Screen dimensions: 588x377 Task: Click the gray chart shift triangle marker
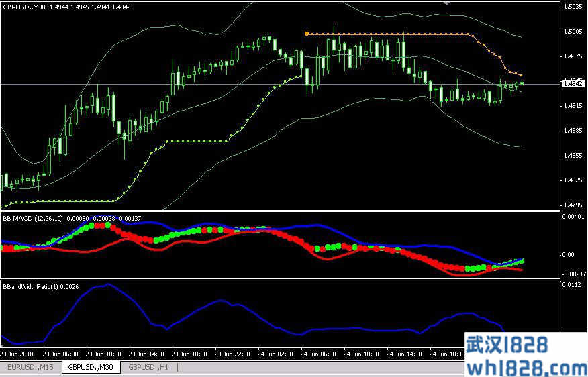click(x=448, y=3)
